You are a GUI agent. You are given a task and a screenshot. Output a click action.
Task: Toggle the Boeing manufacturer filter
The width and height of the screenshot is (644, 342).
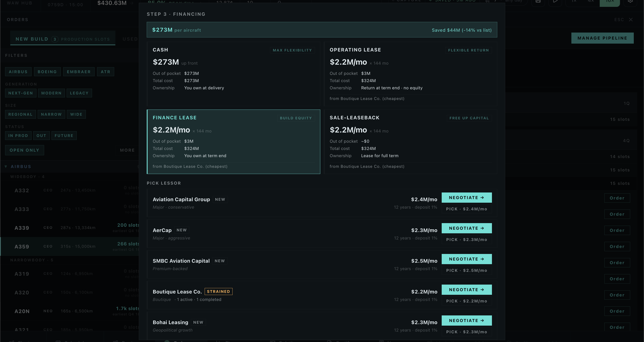(47, 72)
